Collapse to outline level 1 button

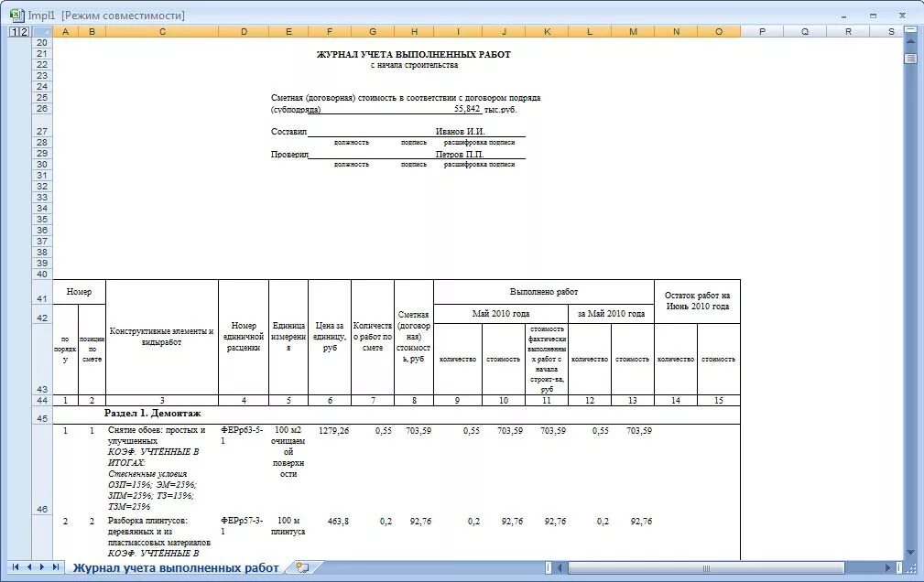[14, 32]
